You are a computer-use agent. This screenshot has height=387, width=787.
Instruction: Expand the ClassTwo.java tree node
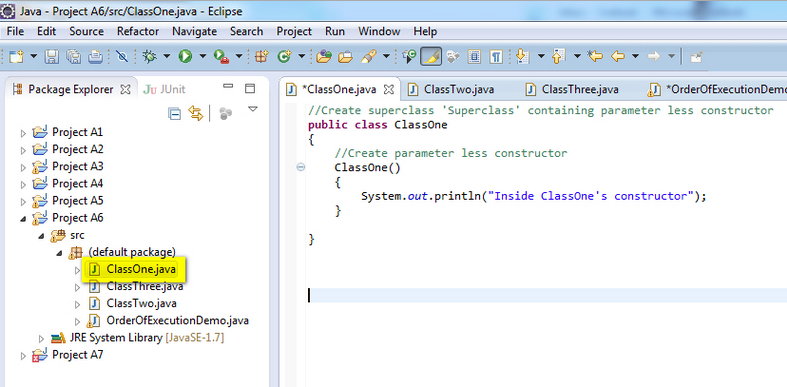[x=77, y=304]
